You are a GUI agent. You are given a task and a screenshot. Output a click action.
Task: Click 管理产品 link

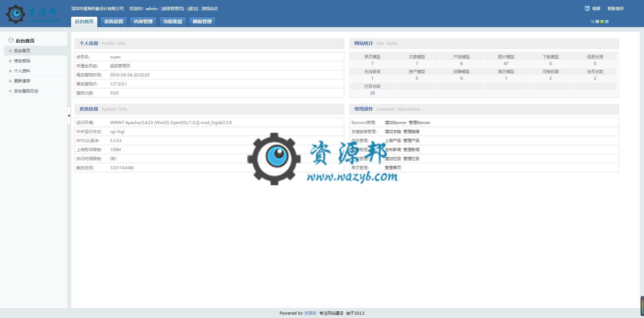coord(411,141)
